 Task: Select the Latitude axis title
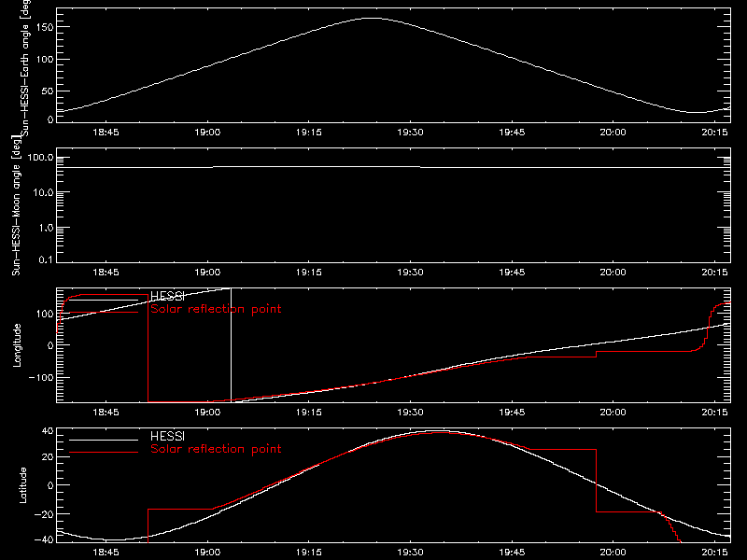[22, 485]
